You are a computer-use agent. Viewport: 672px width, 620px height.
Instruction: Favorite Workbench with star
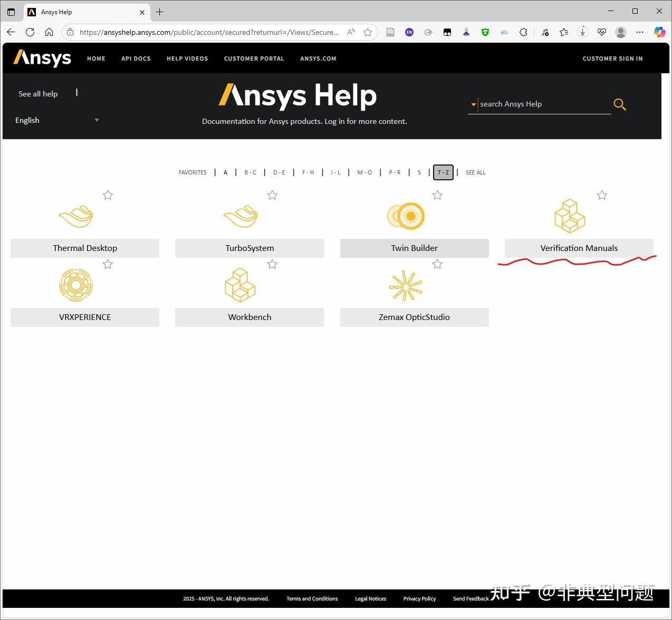tap(272, 264)
